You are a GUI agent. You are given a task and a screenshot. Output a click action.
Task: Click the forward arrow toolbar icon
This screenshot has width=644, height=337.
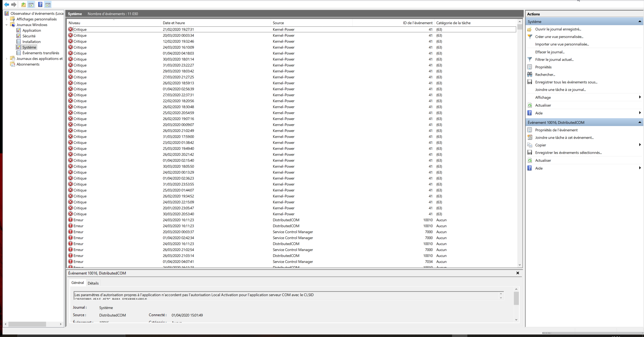[14, 5]
